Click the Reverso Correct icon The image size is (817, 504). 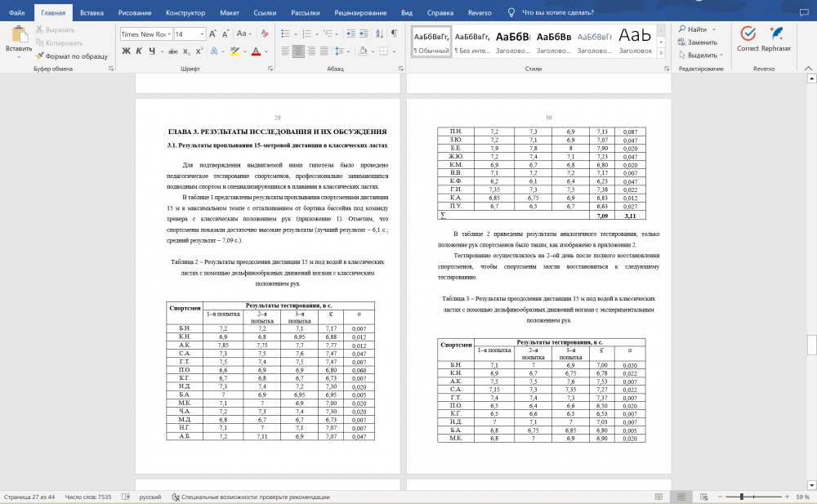[x=747, y=33]
